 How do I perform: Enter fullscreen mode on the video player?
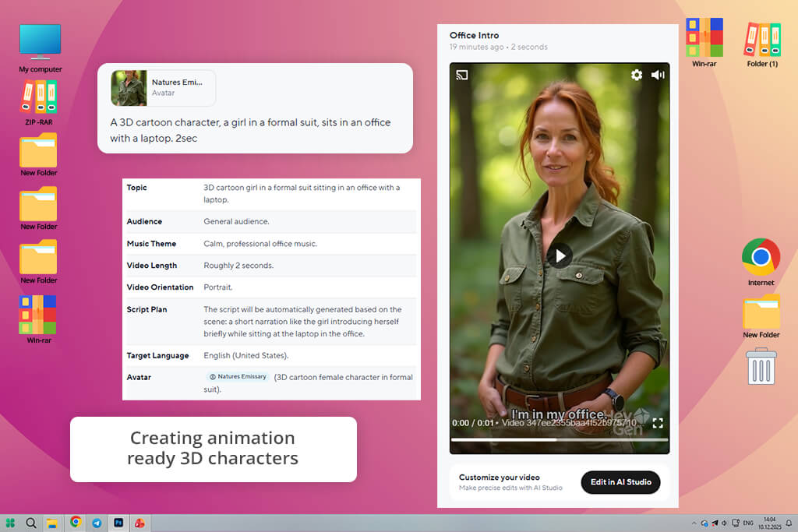point(658,423)
